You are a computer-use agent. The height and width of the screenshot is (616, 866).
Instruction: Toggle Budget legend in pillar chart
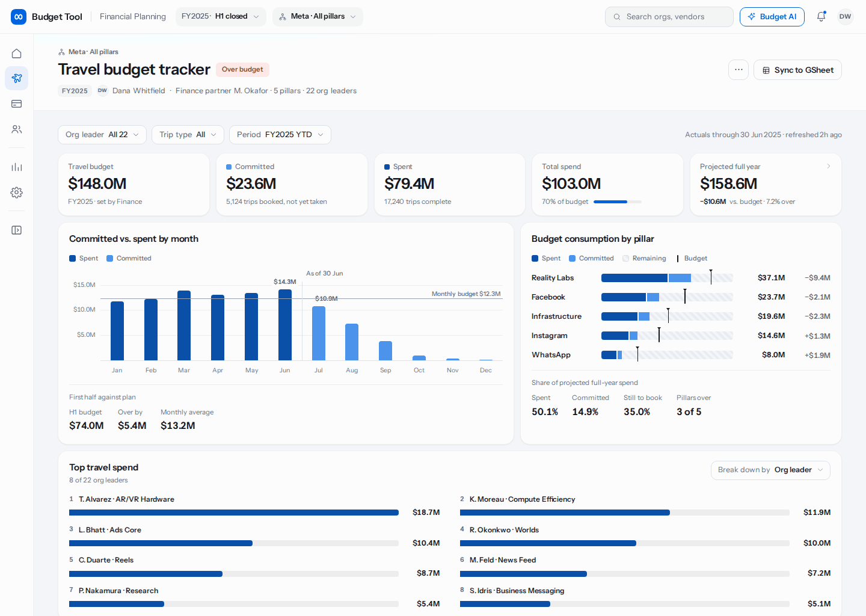click(692, 259)
